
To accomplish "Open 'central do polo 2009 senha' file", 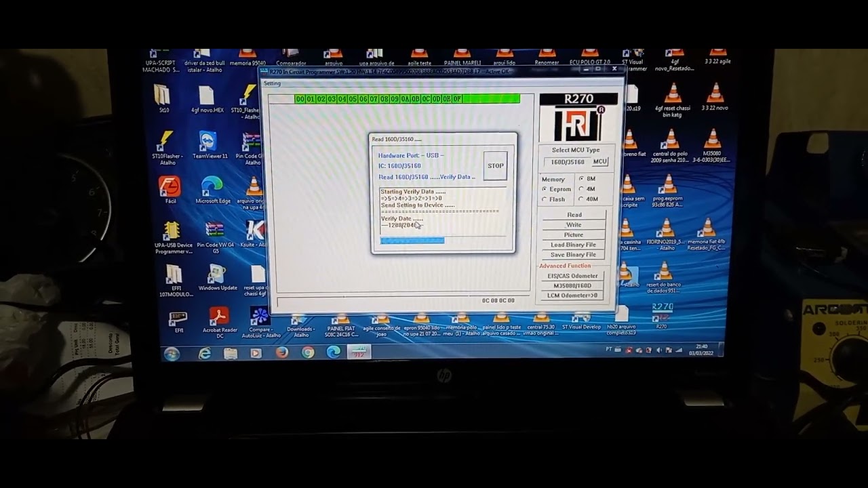I will (x=670, y=139).
